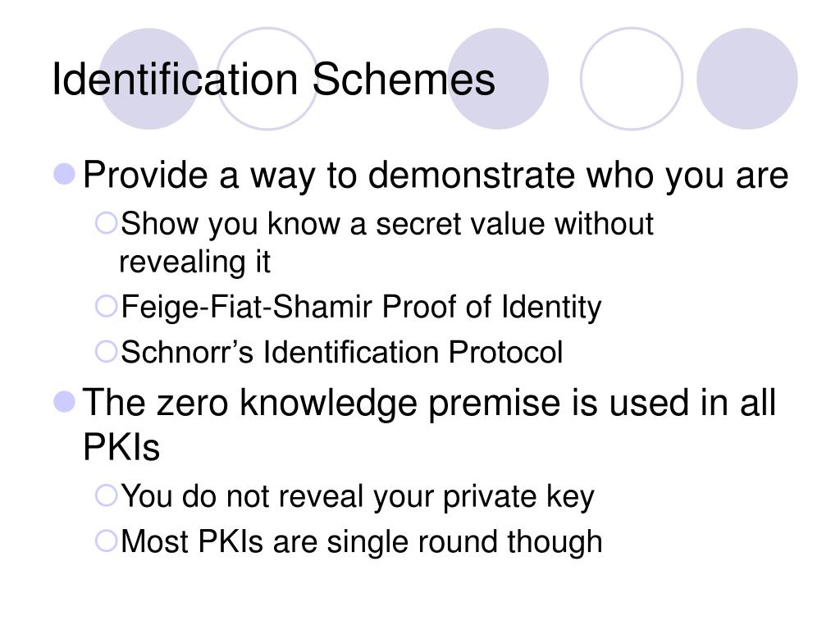Click the 'Show you know a secret value' line
Screen dimensions: 840x630
pyautogui.click(x=387, y=224)
